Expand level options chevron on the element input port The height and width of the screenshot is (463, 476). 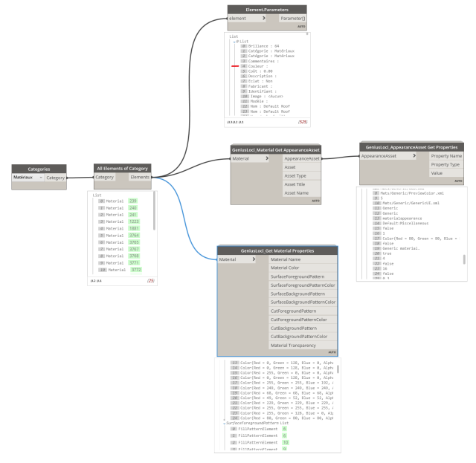(264, 18)
